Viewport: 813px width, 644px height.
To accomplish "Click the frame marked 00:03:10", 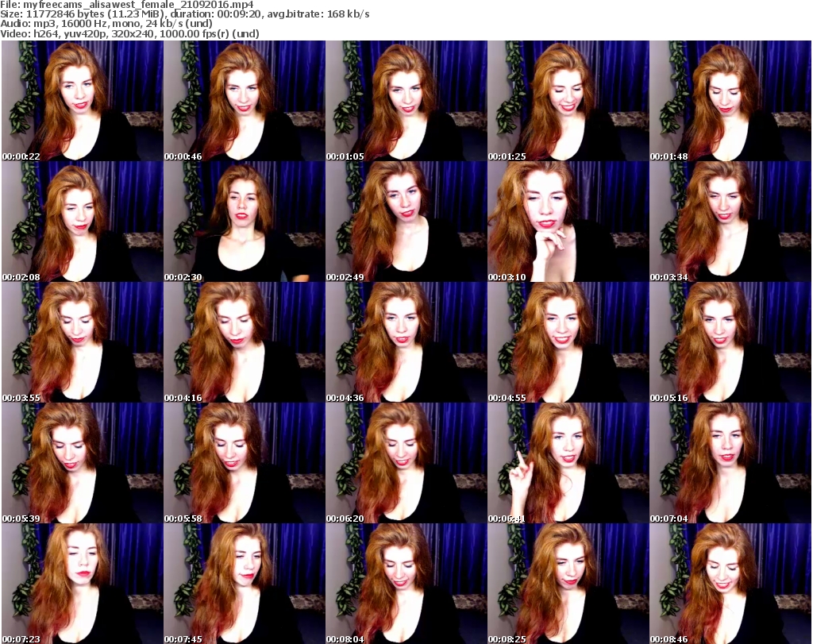I will [568, 222].
